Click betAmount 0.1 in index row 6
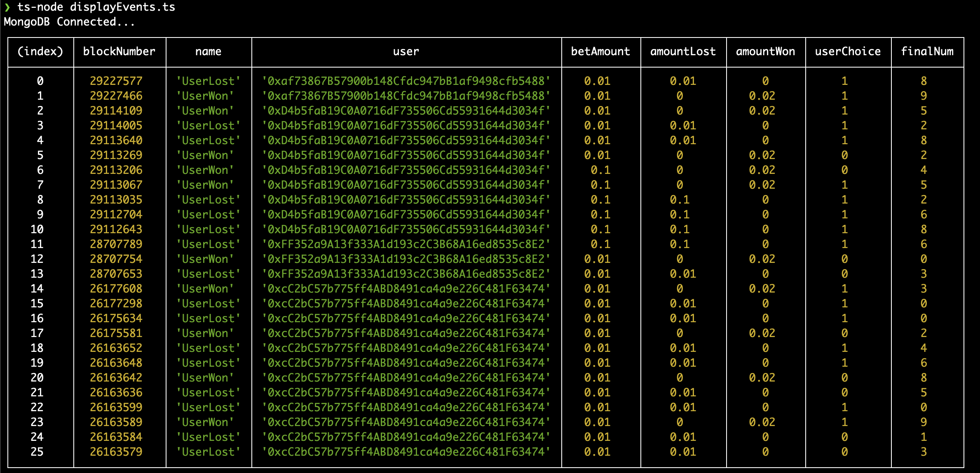 (x=600, y=170)
